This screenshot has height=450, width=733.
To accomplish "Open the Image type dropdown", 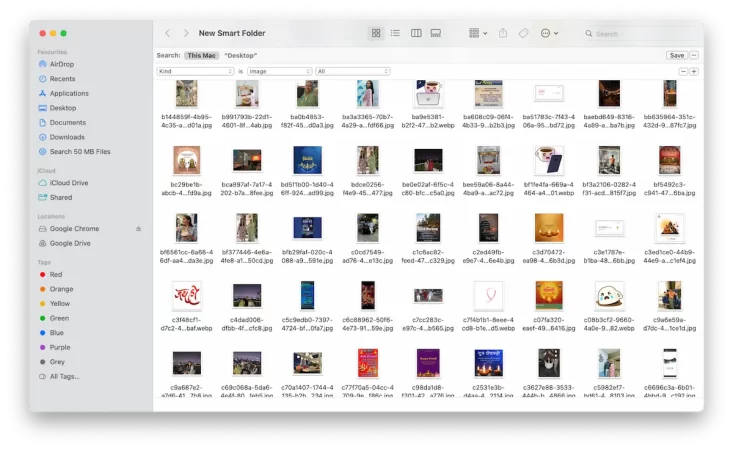I will pos(279,71).
